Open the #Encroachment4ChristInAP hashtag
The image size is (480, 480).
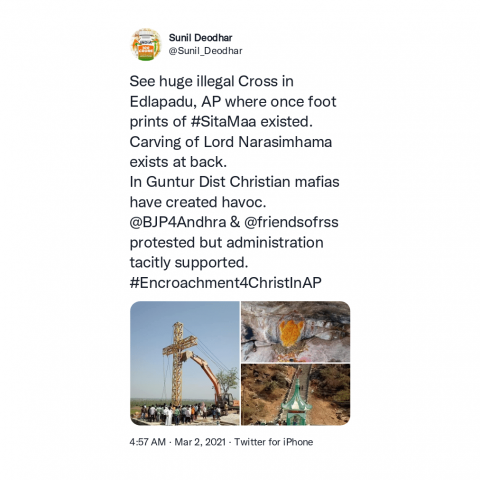(225, 283)
